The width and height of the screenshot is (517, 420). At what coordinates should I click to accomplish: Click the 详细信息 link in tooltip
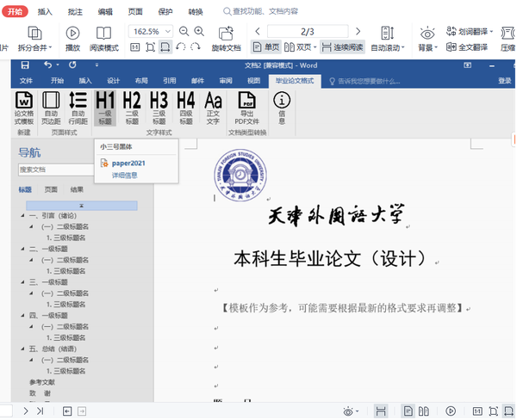pyautogui.click(x=124, y=175)
